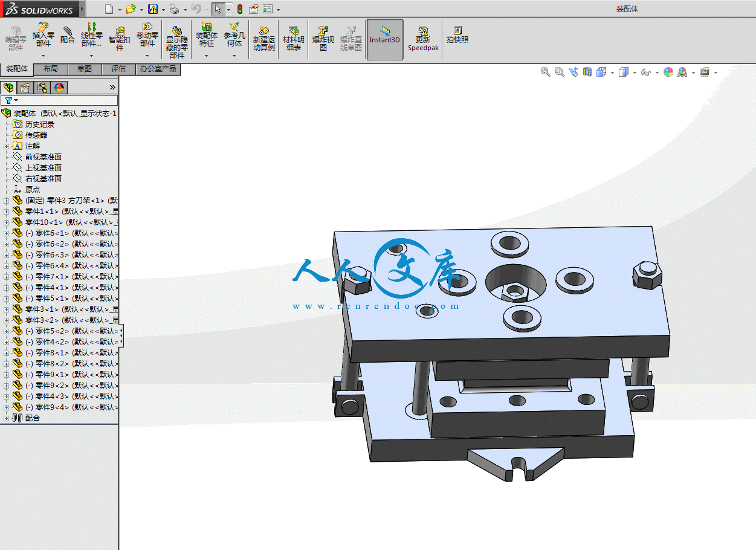Screen dimensions: 756x550
Task: Click the 线性零部件阵列 pattern button
Action: [91, 35]
